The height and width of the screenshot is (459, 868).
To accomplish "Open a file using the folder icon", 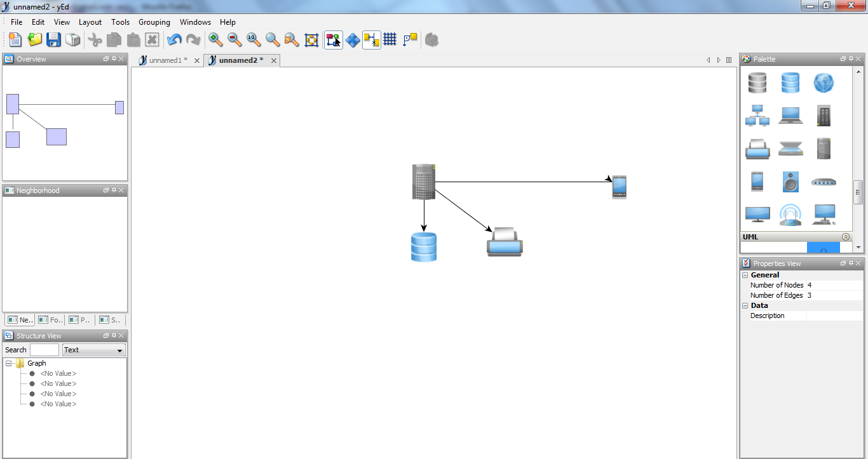I will (x=34, y=40).
